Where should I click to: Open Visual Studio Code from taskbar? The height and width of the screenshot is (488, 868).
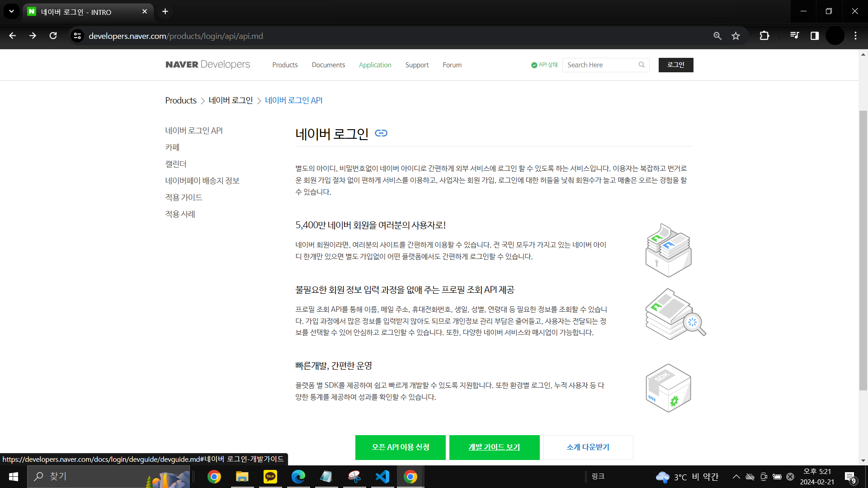click(382, 477)
